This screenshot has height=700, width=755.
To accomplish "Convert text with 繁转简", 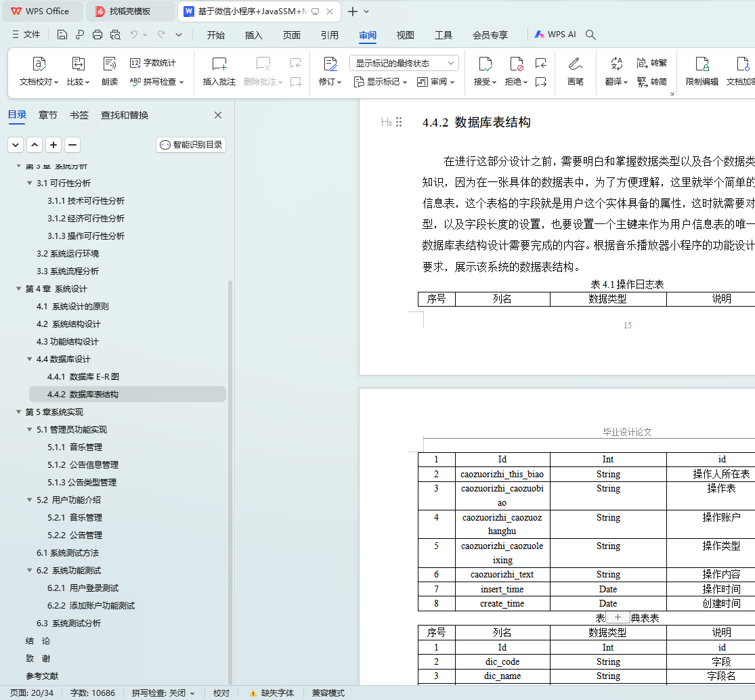I will [x=652, y=81].
